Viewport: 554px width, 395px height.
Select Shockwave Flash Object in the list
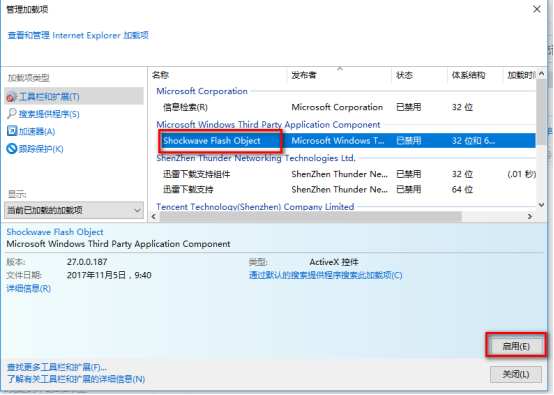pyautogui.click(x=212, y=141)
